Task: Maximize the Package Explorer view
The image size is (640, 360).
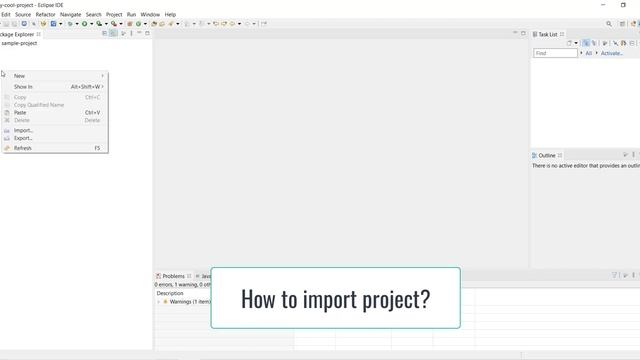Action: (x=147, y=33)
